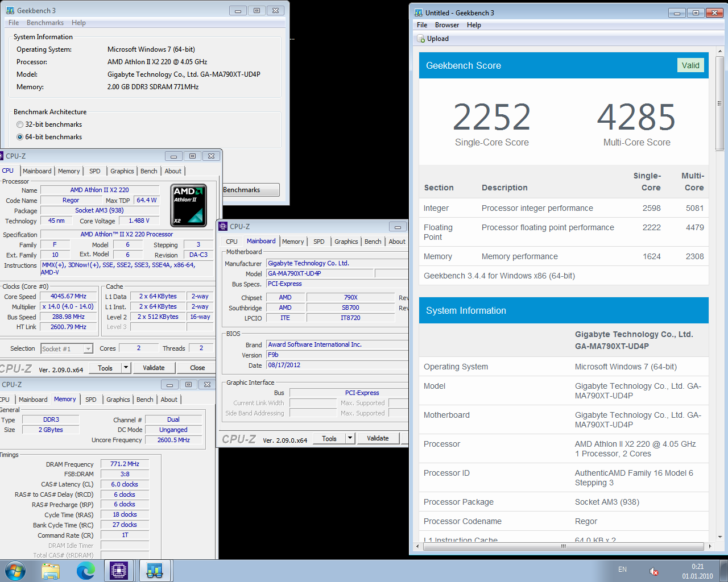The image size is (728, 582).
Task: Switch to the CPU-Z taskbar icon
Action: click(119, 571)
